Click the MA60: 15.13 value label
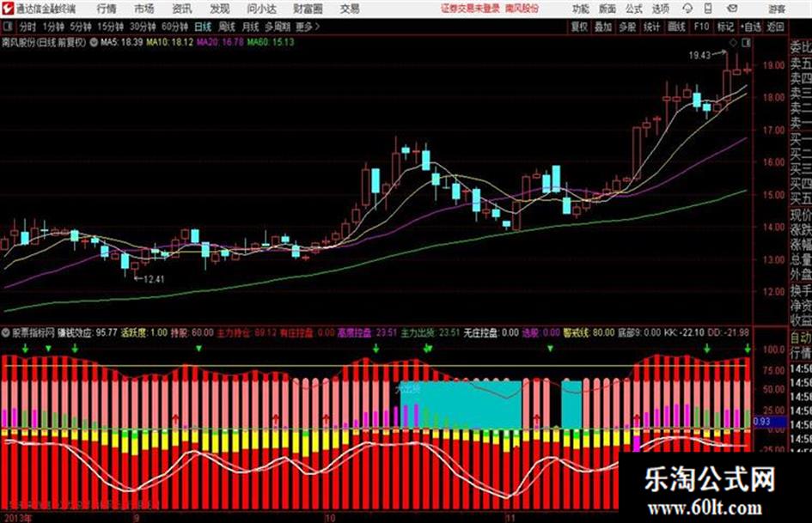The height and width of the screenshot is (523, 812). (271, 42)
